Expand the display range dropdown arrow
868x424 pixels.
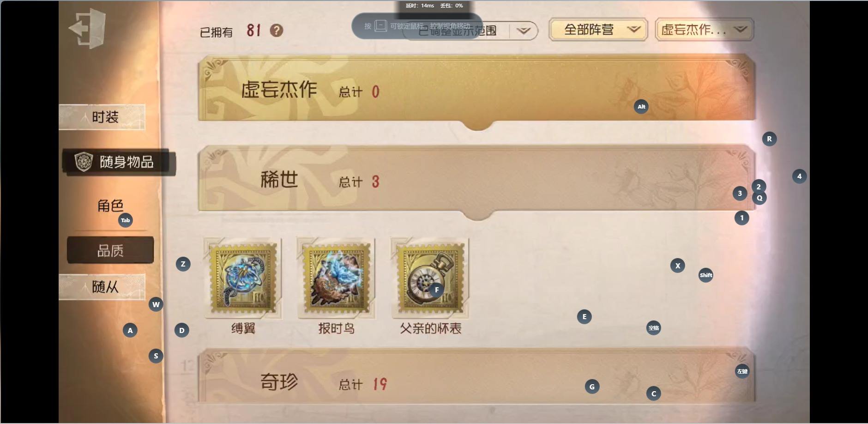[x=524, y=31]
